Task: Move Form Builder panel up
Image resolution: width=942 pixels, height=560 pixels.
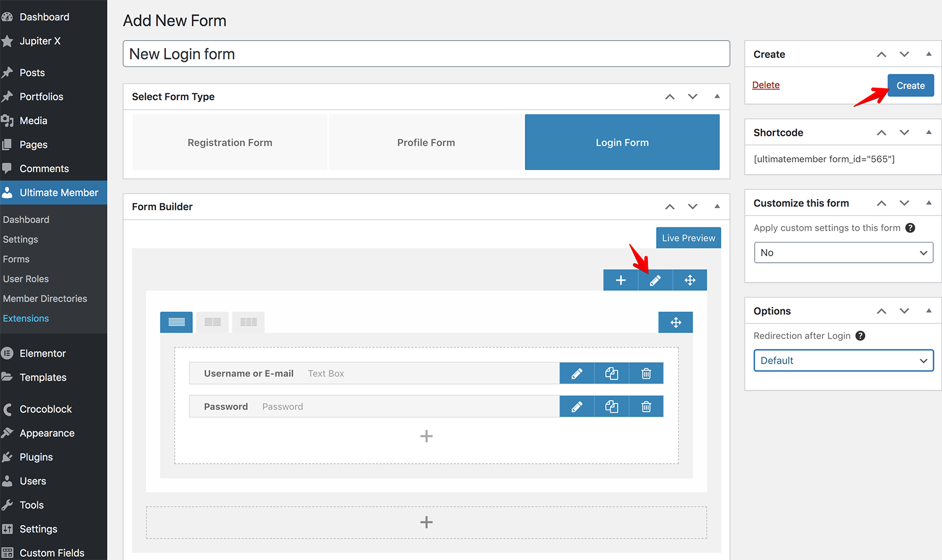Action: [x=670, y=207]
